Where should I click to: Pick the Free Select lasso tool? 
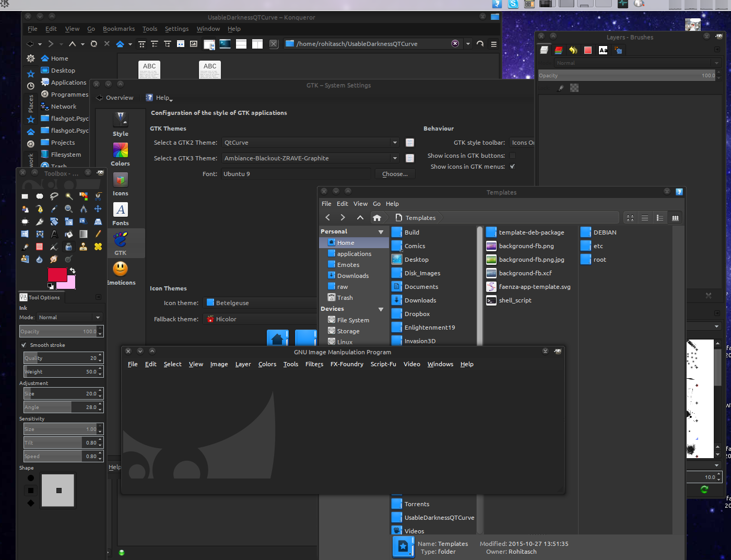54,196
